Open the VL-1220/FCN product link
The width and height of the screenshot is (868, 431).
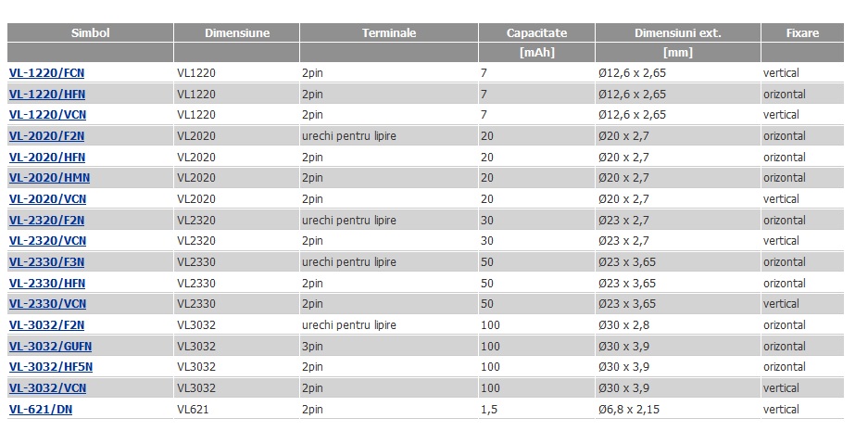(x=46, y=73)
